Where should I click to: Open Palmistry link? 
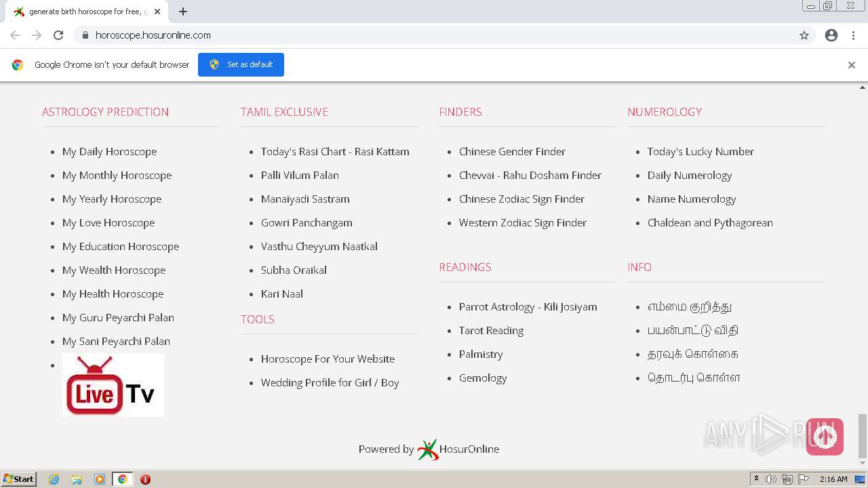point(481,354)
